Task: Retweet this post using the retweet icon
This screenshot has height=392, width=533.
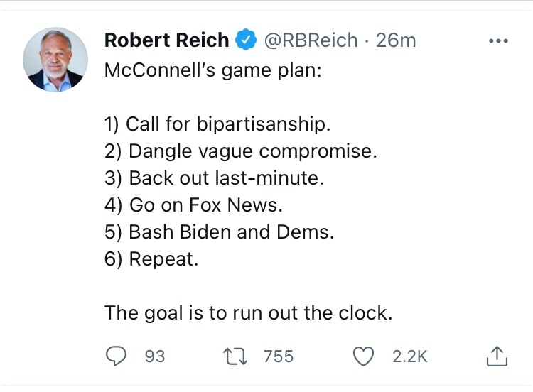Action: point(235,356)
